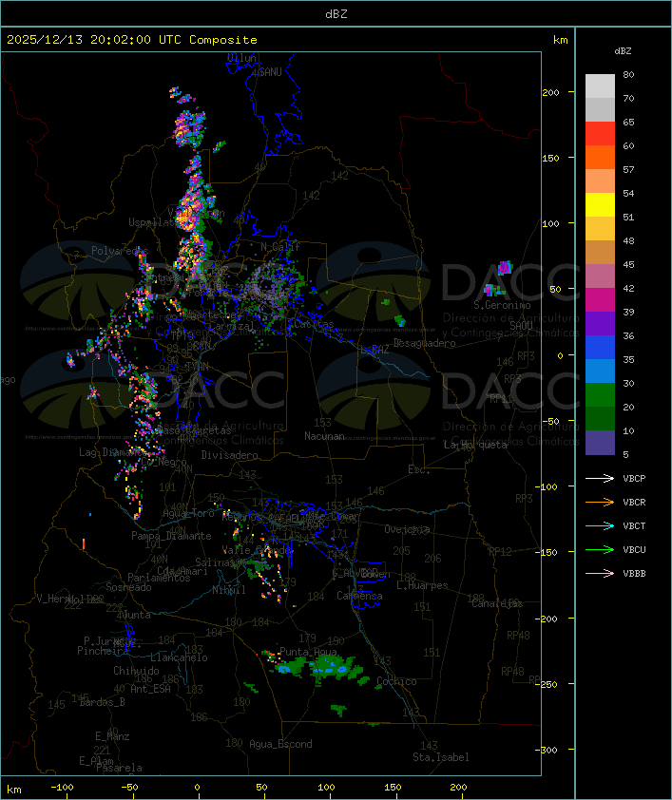Click the 'Carmensa' map label
The width and height of the screenshot is (672, 800).
[359, 596]
